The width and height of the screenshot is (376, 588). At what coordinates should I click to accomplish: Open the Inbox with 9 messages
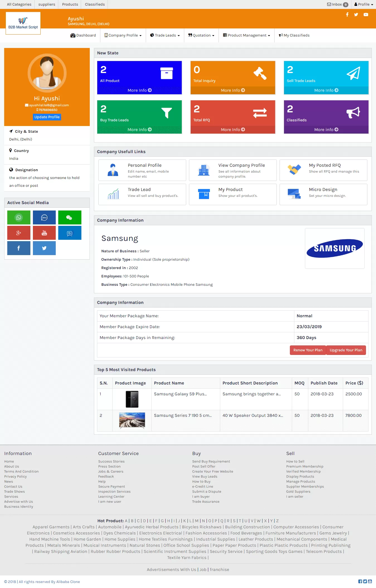(338, 4)
